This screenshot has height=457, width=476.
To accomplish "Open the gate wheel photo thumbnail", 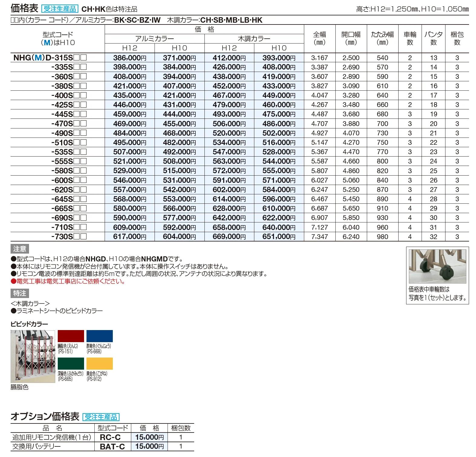I will coord(437,266).
